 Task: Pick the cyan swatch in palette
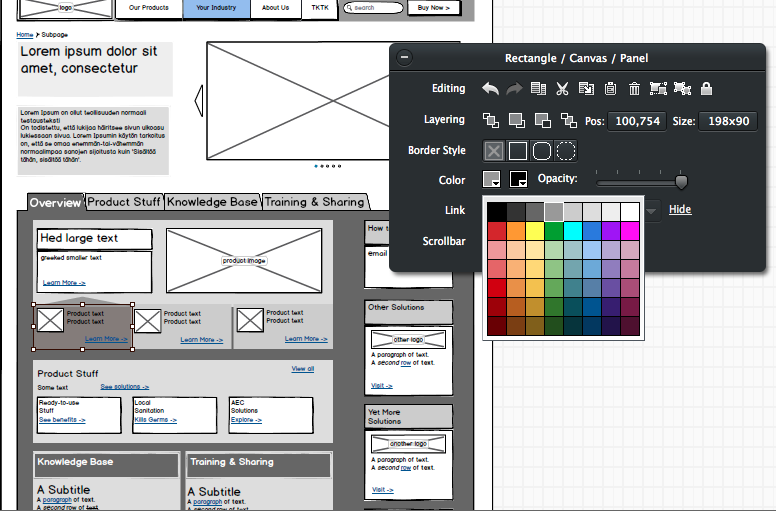click(x=573, y=231)
